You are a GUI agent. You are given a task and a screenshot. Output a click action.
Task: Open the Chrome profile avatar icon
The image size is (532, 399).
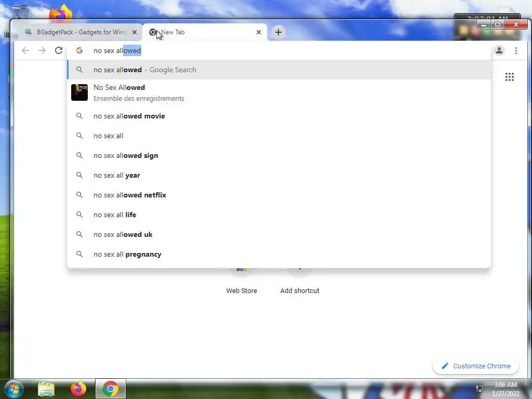(x=499, y=50)
